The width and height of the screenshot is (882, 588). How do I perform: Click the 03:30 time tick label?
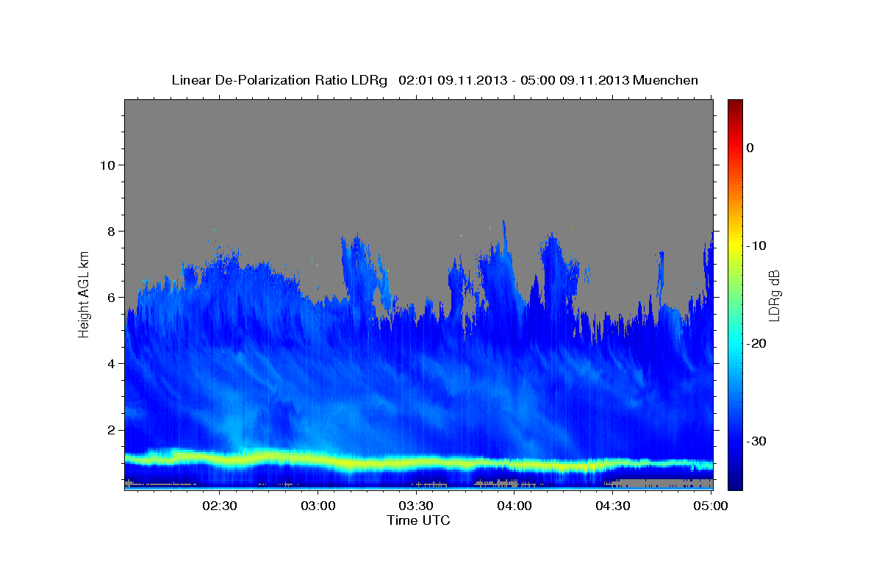pos(416,506)
